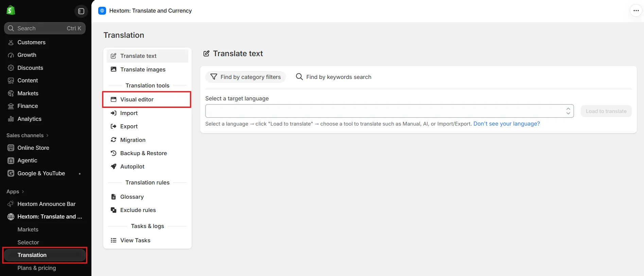Click the Content image icon

(11, 81)
